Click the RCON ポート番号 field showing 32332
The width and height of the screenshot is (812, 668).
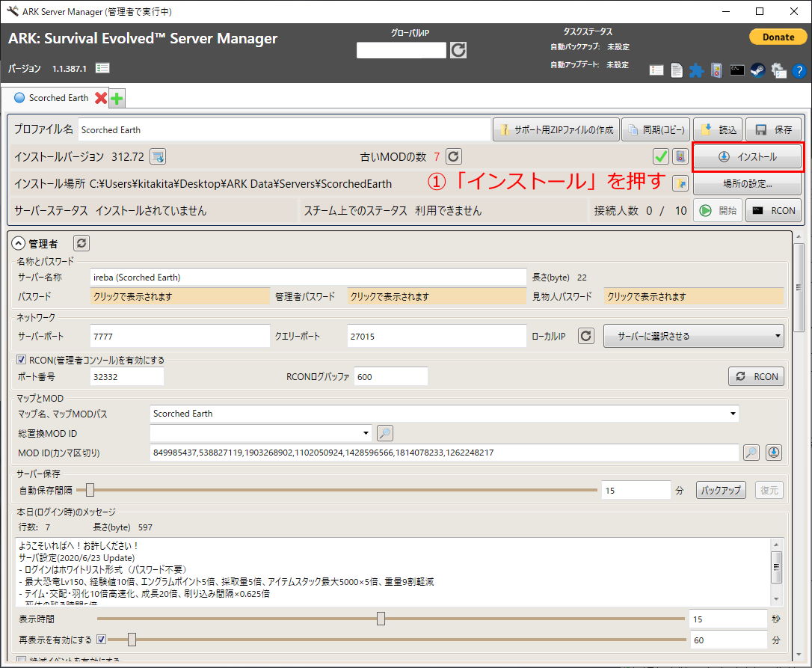tap(127, 377)
